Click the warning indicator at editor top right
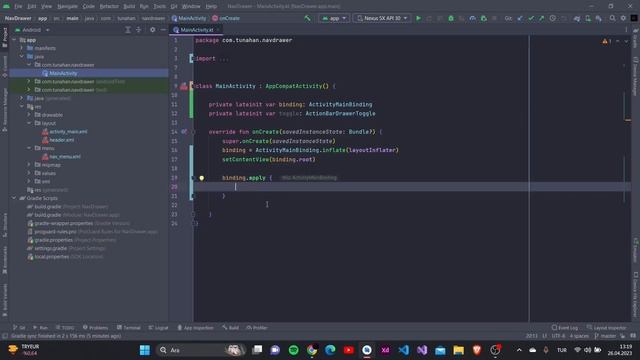640x360 pixels. click(x=606, y=41)
